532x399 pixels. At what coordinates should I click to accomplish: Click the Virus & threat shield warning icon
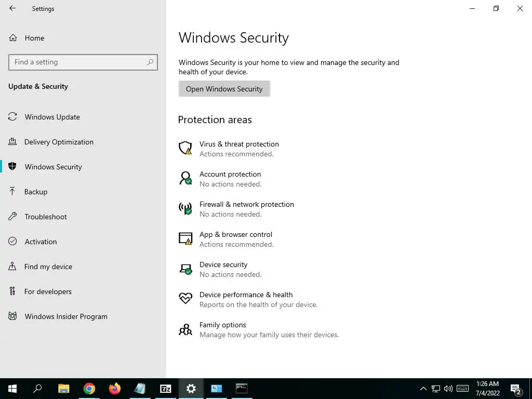coord(185,148)
